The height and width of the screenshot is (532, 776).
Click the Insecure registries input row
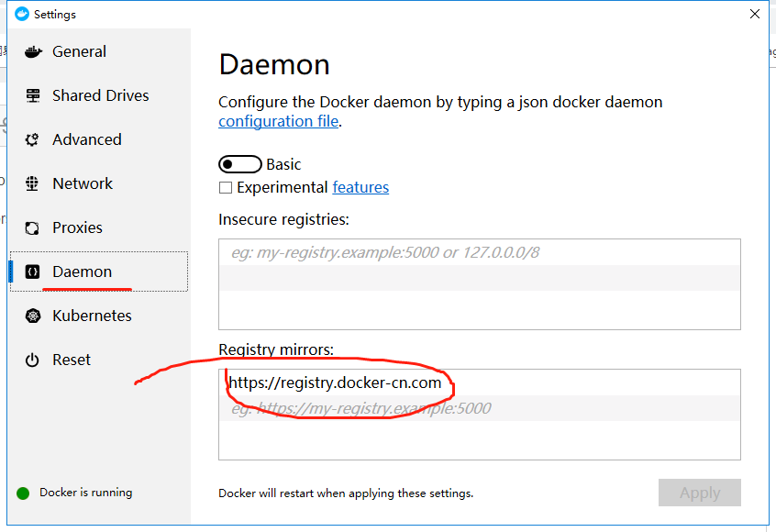(480, 252)
